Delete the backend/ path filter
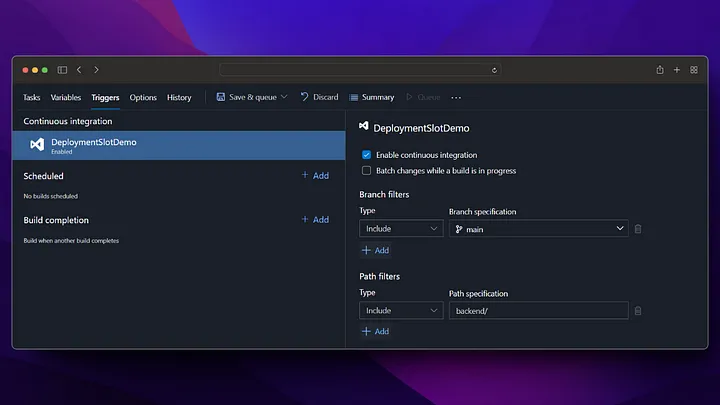 [638, 311]
